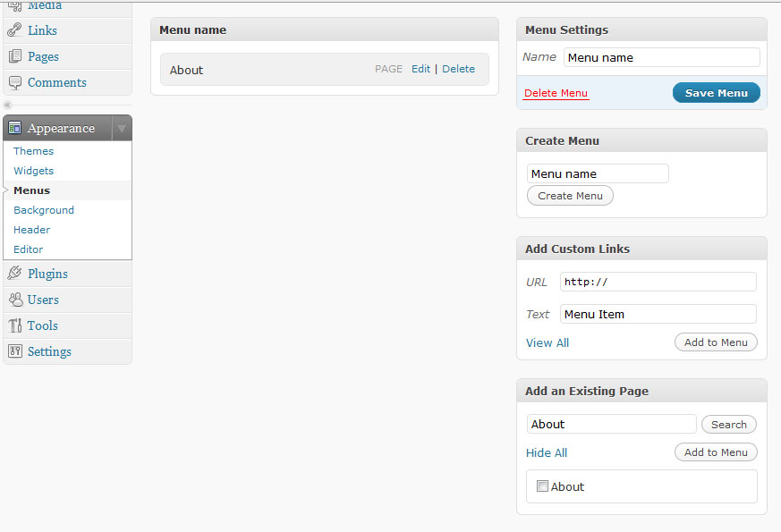
Task: Click the Plugins plug icon
Action: (x=15, y=274)
